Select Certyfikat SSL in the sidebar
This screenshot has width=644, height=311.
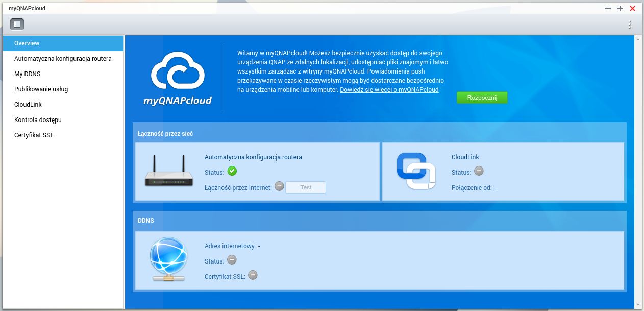coord(34,135)
